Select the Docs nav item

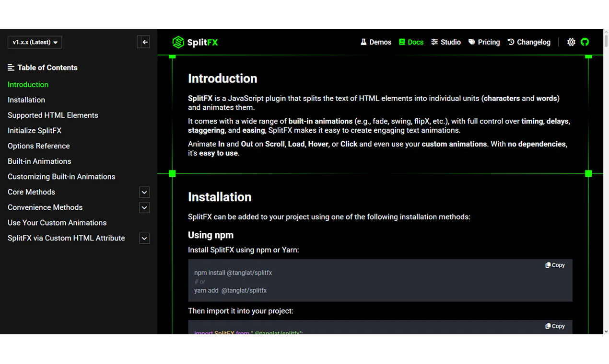click(411, 42)
